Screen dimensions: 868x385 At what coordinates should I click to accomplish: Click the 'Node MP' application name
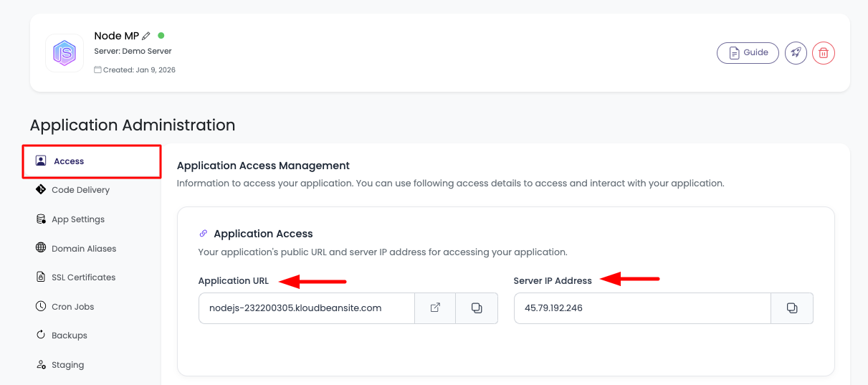coord(117,36)
